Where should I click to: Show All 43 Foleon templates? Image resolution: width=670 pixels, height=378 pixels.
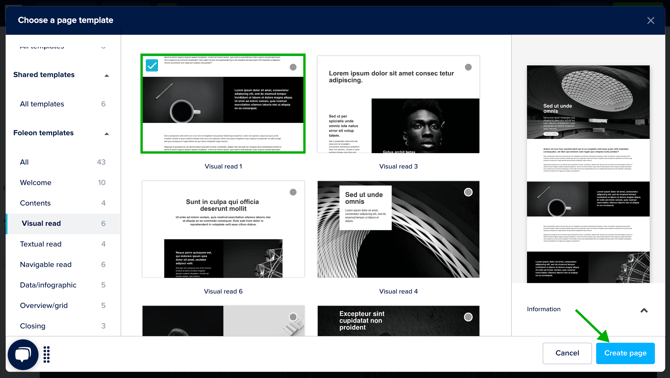click(x=63, y=162)
